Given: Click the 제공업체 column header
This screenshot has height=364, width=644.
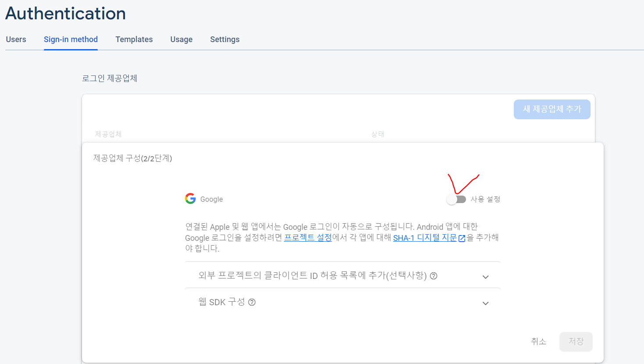Looking at the screenshot, I should [108, 134].
